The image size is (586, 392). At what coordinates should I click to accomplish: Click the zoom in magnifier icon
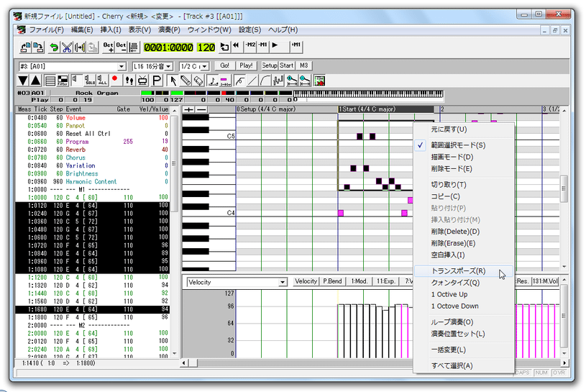pos(291,81)
